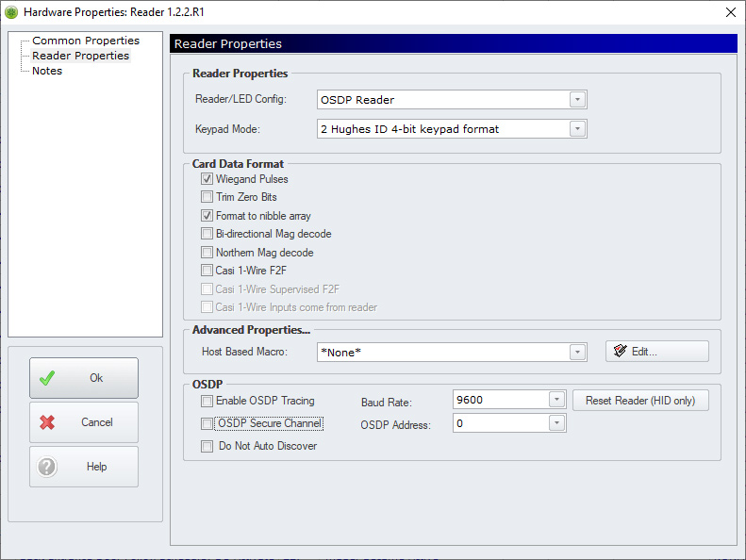Select Reader Properties tree item
Viewport: 746px width, 560px height.
tap(80, 56)
